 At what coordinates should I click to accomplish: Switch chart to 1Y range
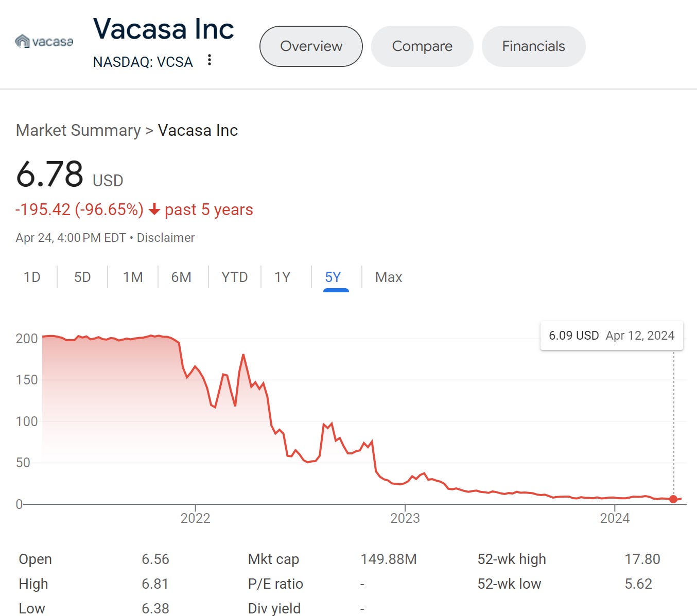[282, 277]
